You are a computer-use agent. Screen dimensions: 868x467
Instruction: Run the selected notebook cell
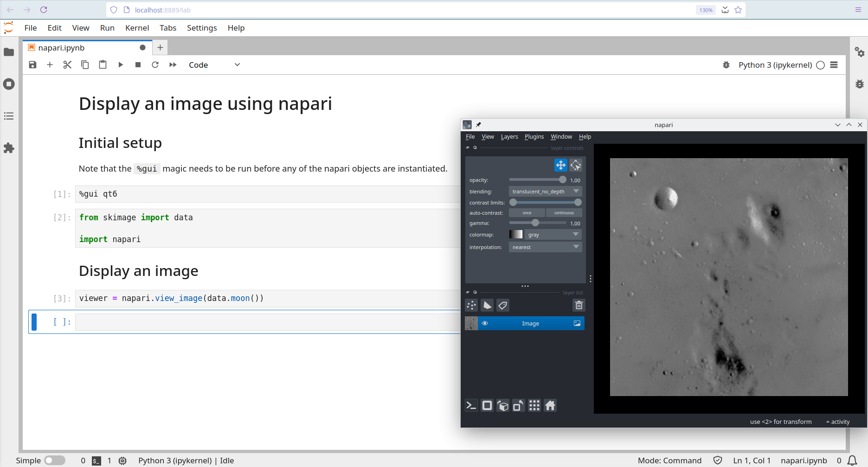[121, 65]
